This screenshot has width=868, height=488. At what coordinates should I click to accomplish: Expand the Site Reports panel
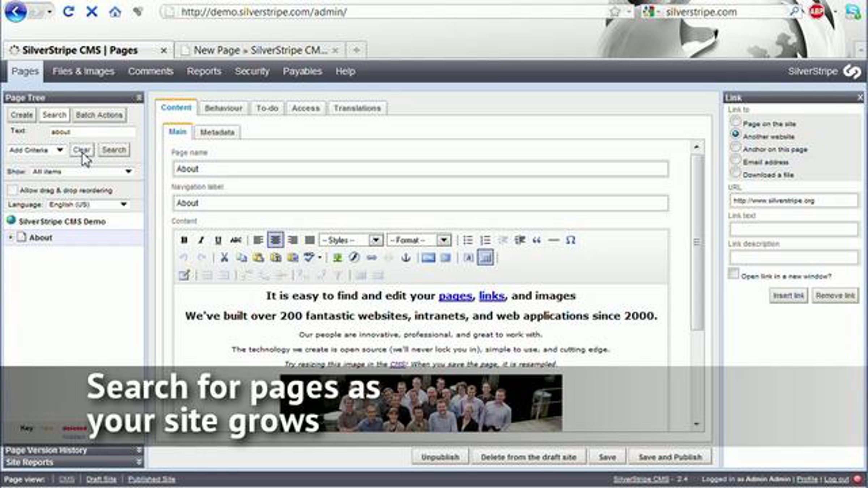tap(73, 462)
